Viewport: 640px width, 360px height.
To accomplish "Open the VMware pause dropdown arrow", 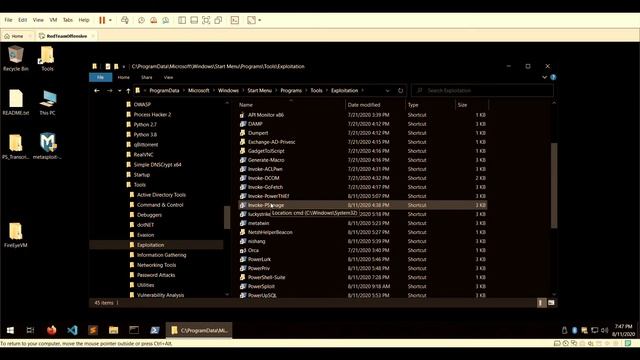I will point(110,20).
